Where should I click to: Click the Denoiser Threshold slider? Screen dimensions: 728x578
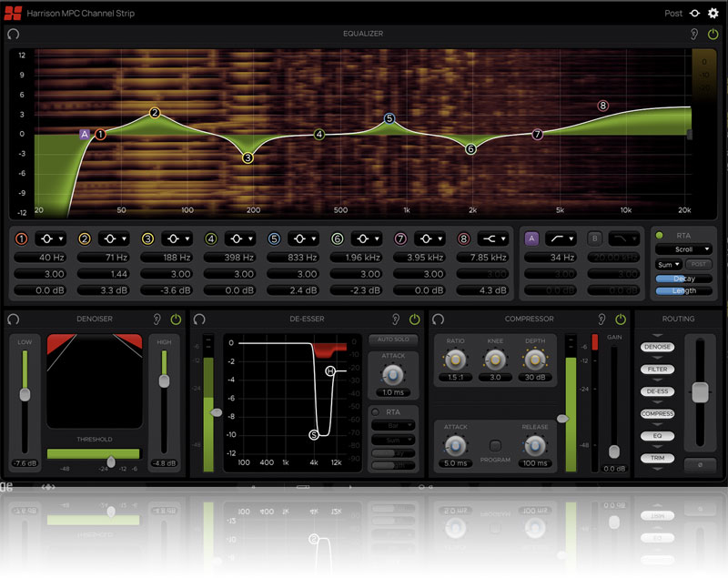(111, 461)
